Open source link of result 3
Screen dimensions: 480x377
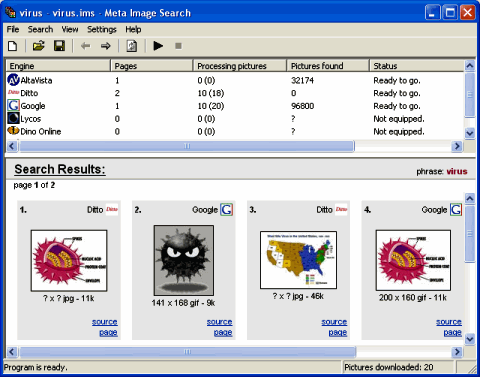point(334,322)
